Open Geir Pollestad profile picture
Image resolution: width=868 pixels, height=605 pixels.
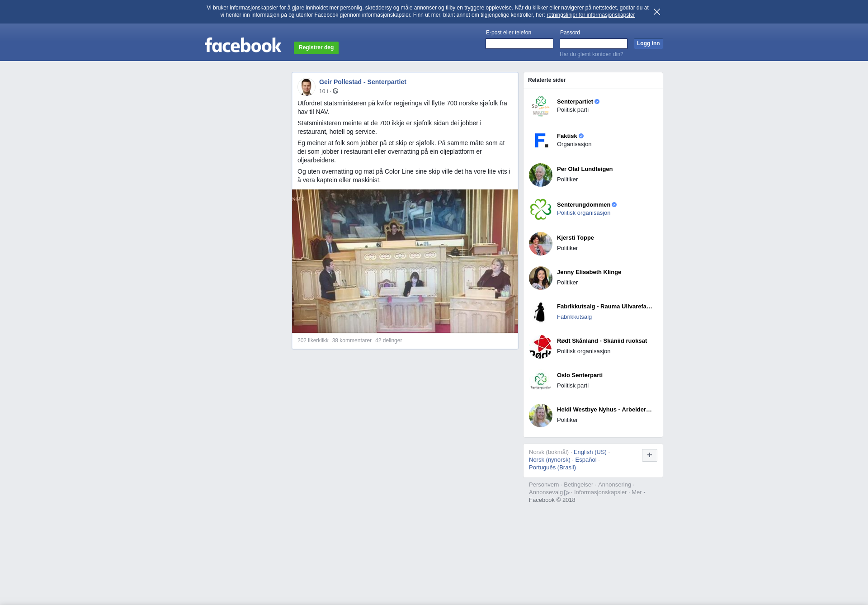click(x=307, y=86)
